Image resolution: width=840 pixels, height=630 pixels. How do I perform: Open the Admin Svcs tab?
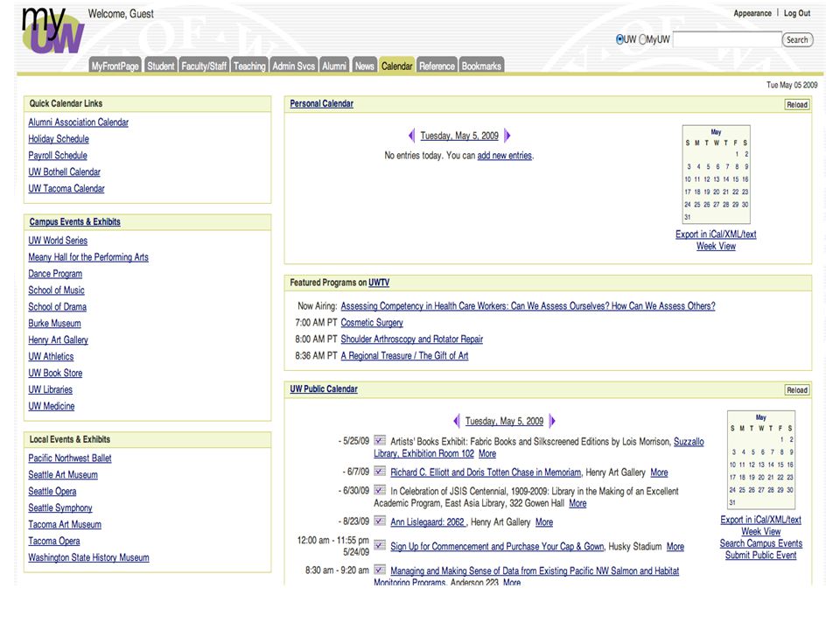[294, 66]
